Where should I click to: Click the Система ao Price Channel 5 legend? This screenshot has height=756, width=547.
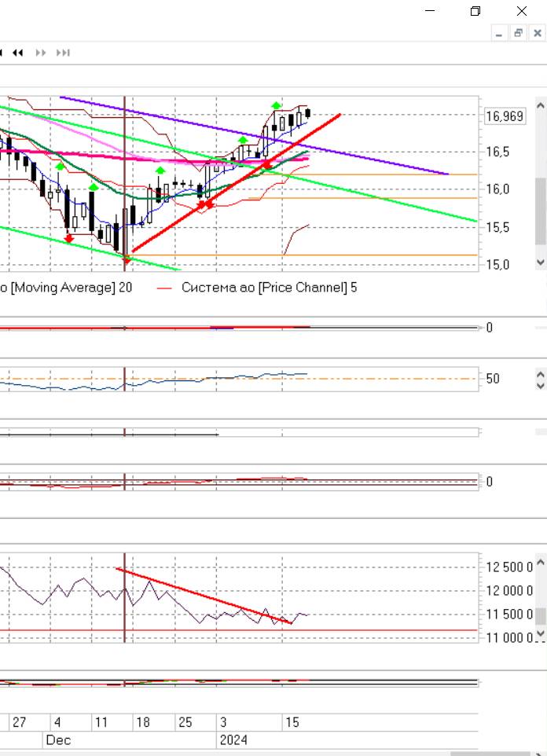pos(269,288)
